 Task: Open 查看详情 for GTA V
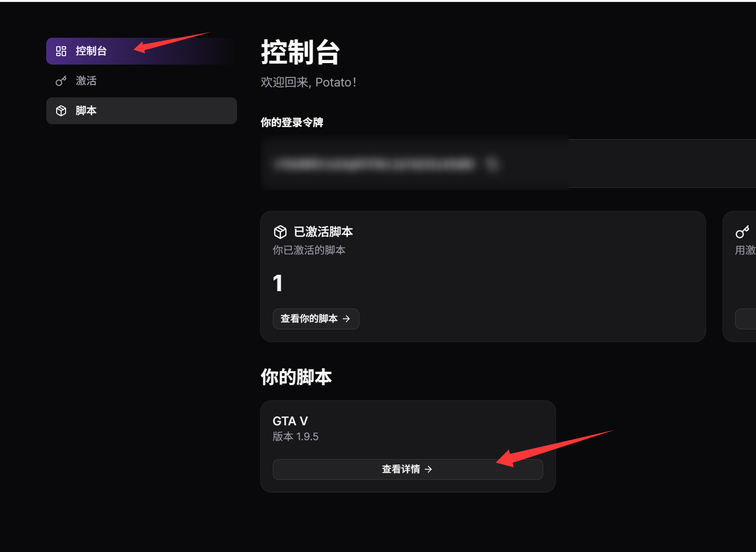click(408, 470)
